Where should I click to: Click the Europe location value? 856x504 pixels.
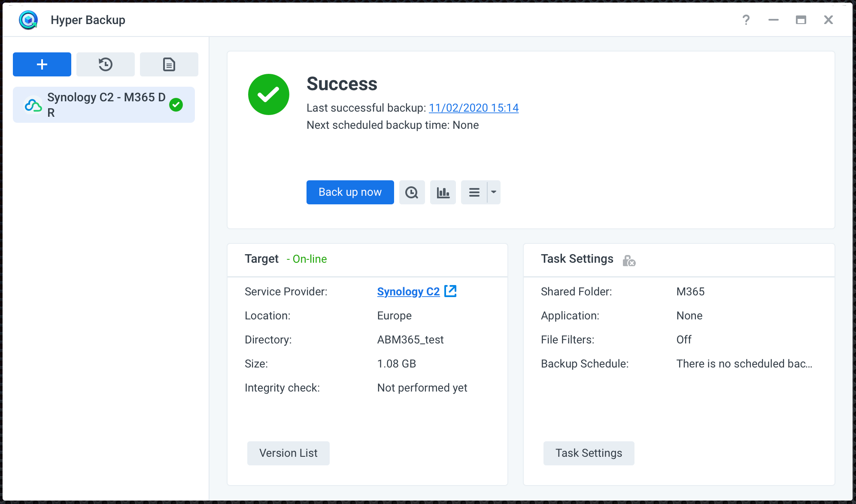[x=395, y=316]
